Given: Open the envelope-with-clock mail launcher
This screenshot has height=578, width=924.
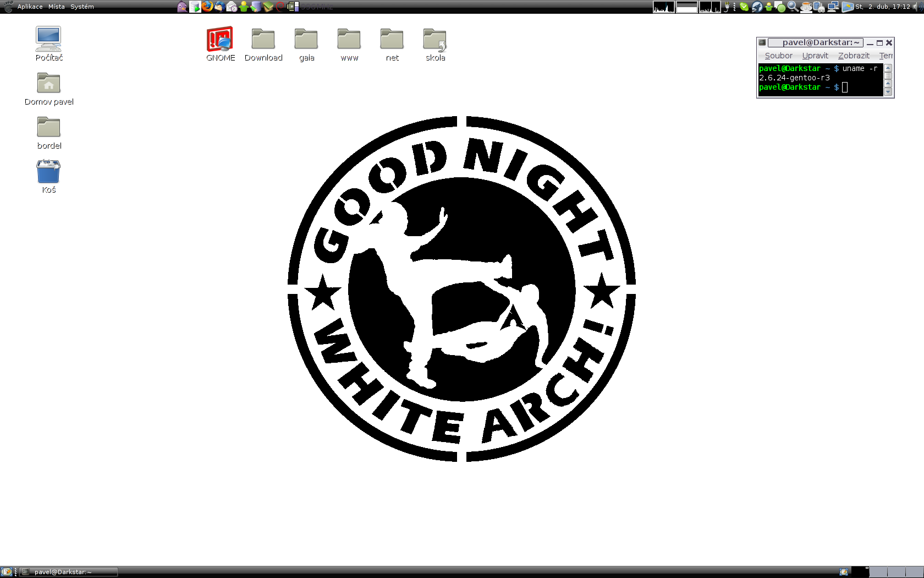Looking at the screenshot, I should click(232, 7).
